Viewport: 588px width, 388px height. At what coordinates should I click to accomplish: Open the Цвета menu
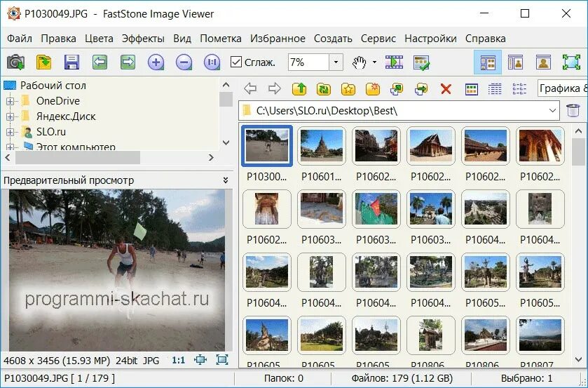[x=99, y=39]
